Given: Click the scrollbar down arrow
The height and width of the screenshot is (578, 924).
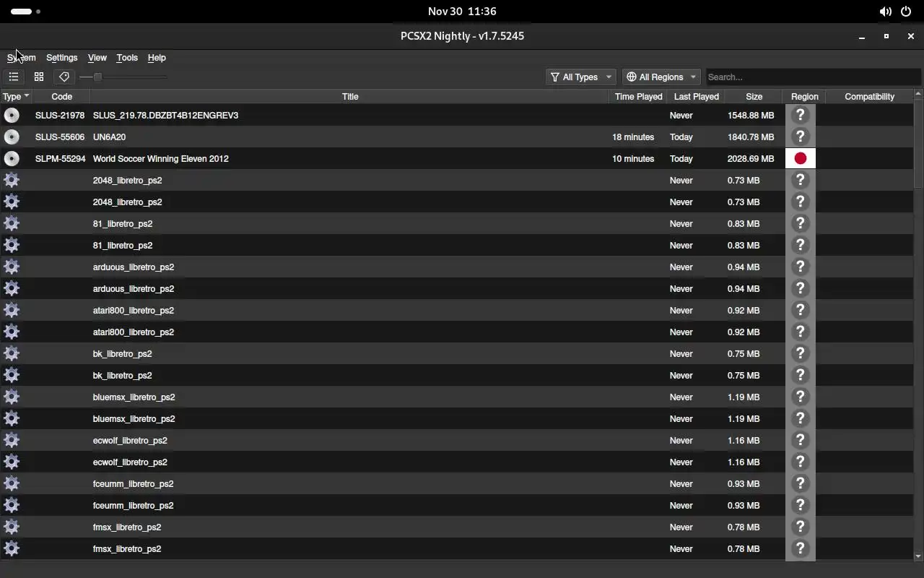Looking at the screenshot, I should pyautogui.click(x=918, y=556).
